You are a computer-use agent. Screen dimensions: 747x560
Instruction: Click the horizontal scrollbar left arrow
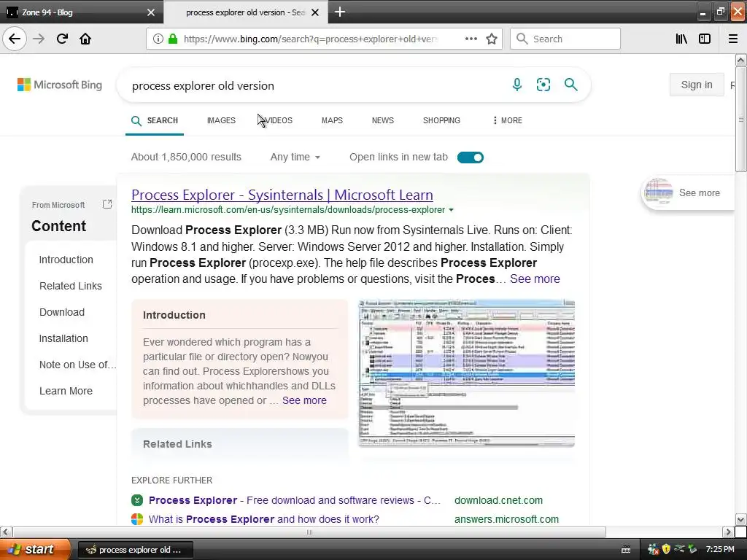(x=6, y=532)
